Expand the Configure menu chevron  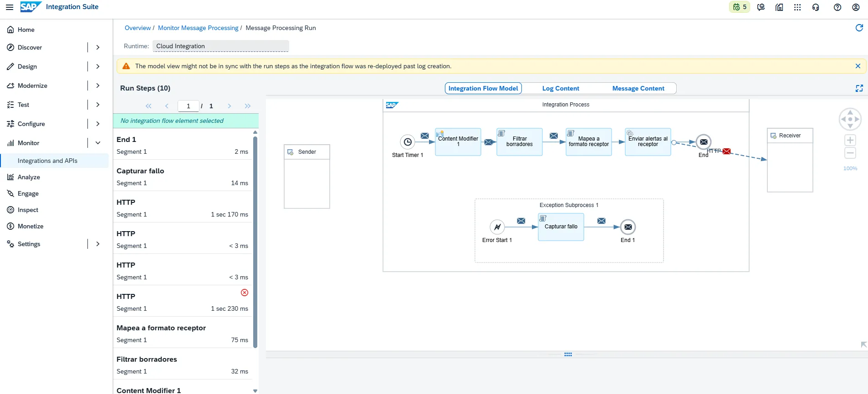coord(98,124)
